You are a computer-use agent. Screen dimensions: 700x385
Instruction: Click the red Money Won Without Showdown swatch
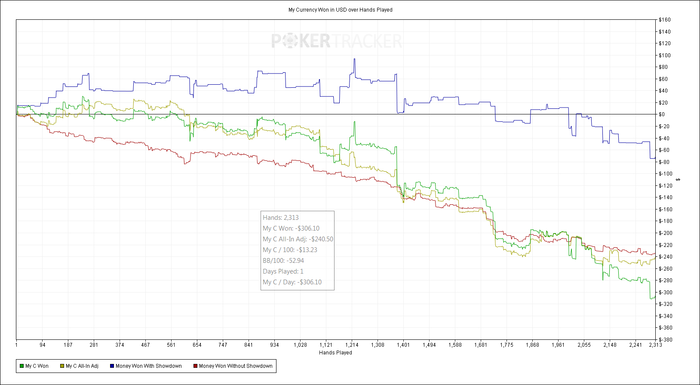point(196,366)
